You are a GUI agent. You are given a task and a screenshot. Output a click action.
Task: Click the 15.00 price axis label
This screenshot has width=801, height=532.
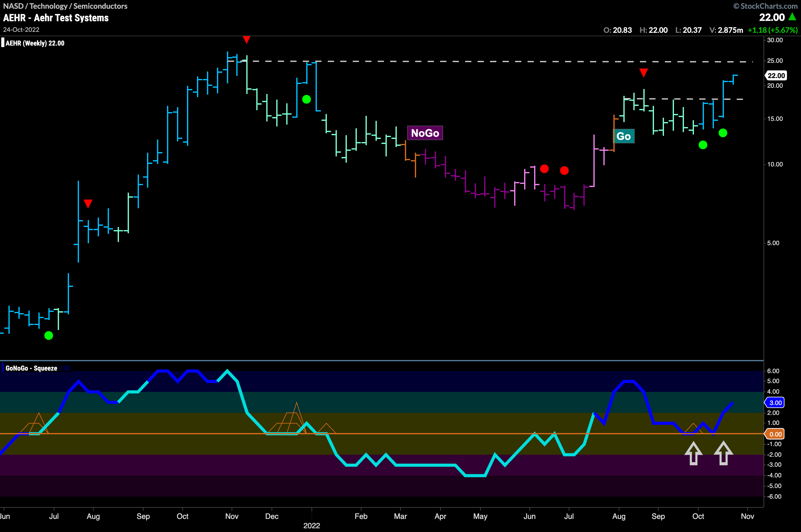775,119
